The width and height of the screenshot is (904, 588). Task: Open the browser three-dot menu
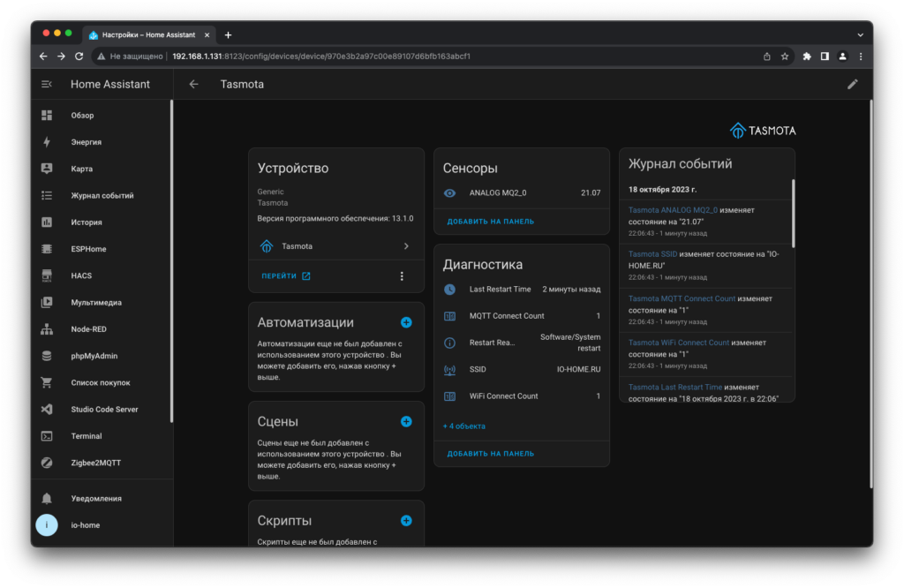pyautogui.click(x=861, y=57)
